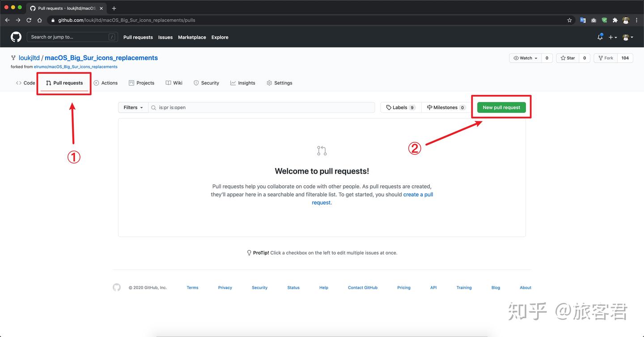Click the browser reload button

[29, 20]
